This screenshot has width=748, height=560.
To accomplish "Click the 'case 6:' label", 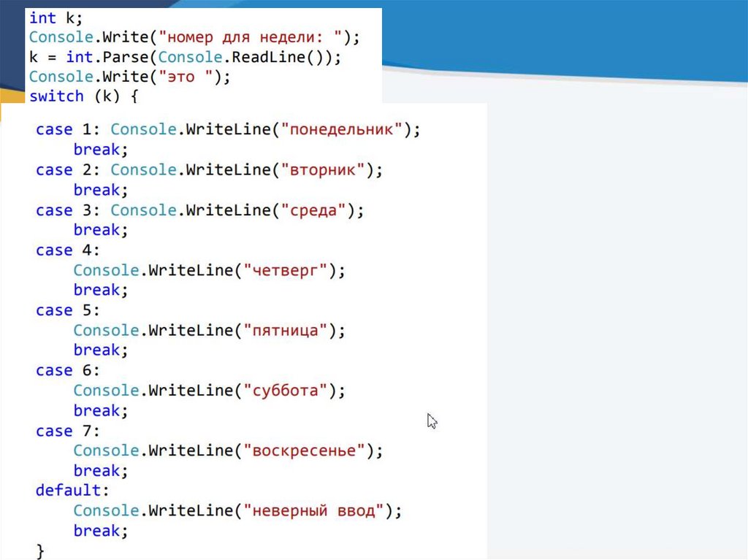I will 68,371.
